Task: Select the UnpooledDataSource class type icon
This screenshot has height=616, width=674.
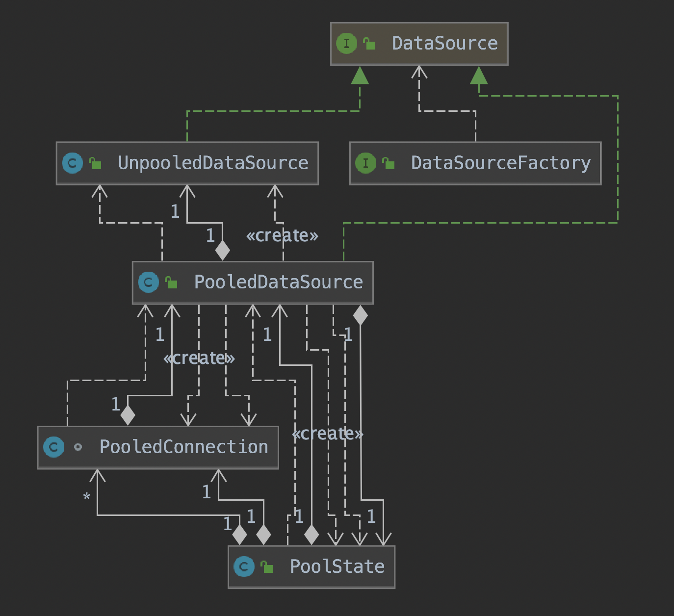Action: (73, 163)
